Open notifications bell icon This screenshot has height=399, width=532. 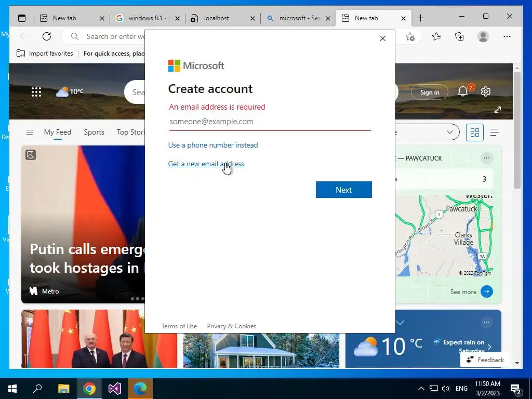pyautogui.click(x=463, y=91)
